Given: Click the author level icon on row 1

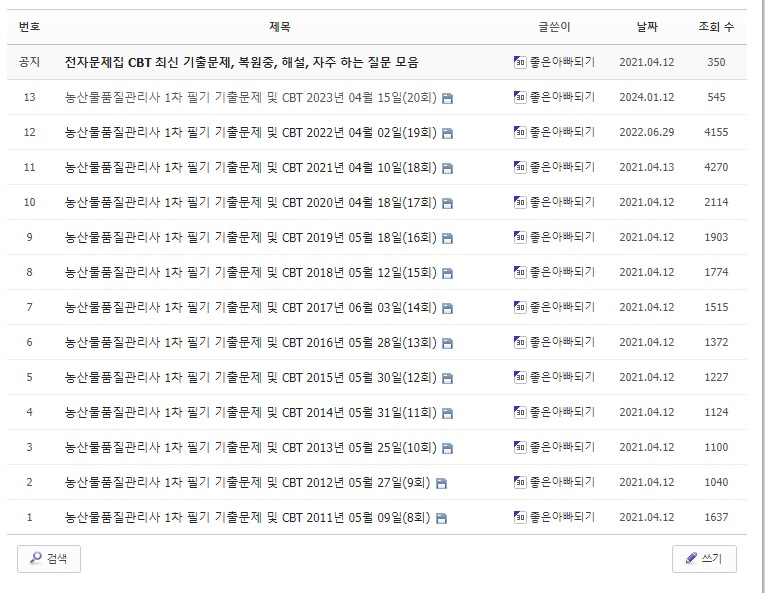Looking at the screenshot, I should [x=520, y=517].
